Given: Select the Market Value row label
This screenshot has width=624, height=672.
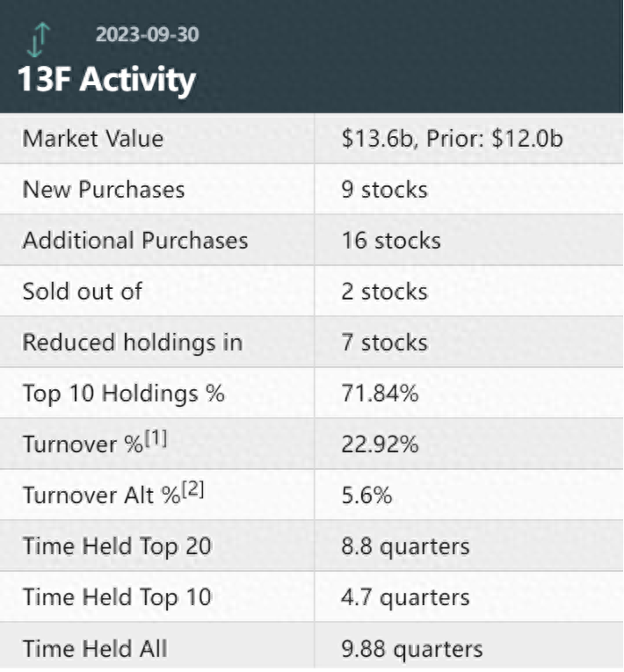Looking at the screenshot, I should click(x=93, y=139).
